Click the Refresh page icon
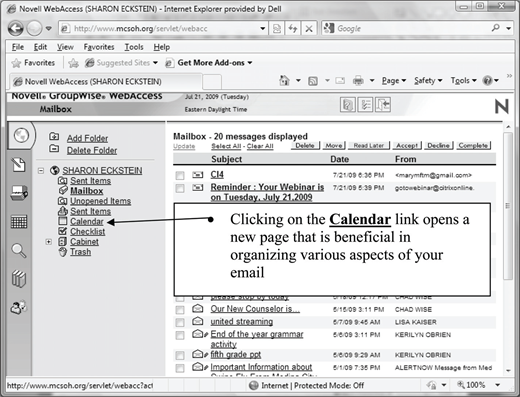Screen dimensions: 520x397 293,29
